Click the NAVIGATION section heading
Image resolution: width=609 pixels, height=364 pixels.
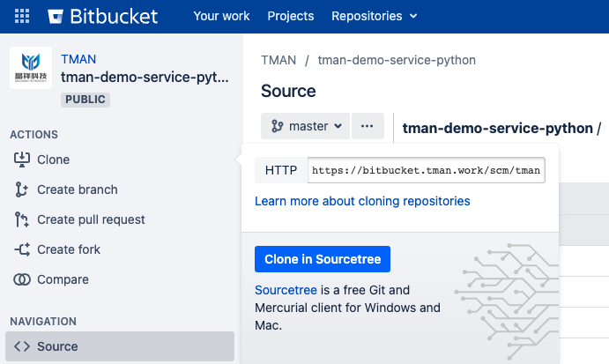(x=43, y=322)
